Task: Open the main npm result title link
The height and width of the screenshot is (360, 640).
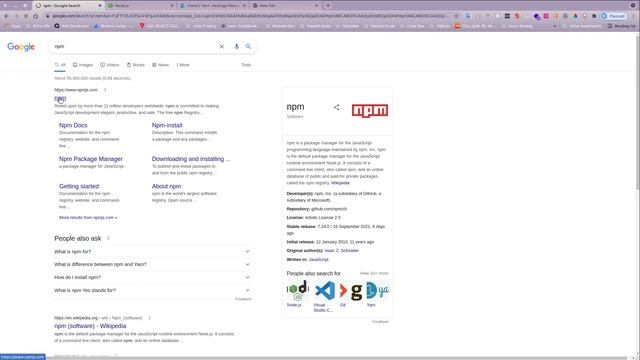Action: click(60, 99)
